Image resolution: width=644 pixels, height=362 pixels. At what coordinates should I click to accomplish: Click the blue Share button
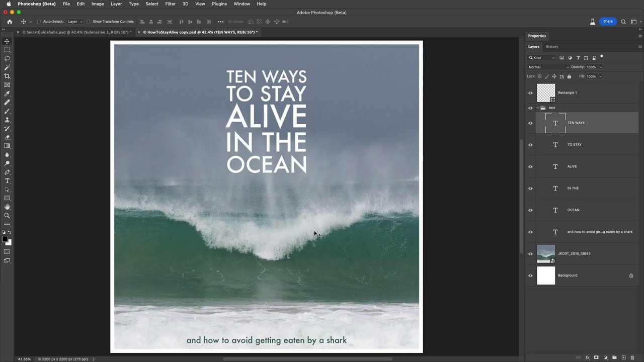point(608,22)
